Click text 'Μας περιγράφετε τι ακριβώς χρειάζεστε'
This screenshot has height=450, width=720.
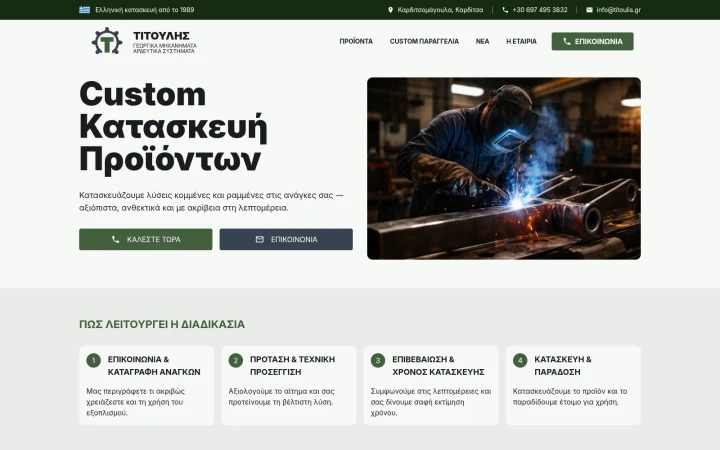(135, 396)
